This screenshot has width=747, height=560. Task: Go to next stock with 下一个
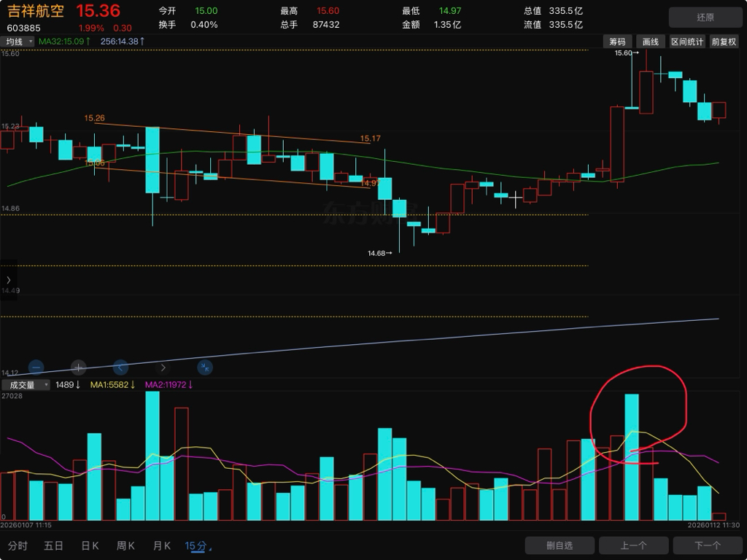click(x=708, y=545)
